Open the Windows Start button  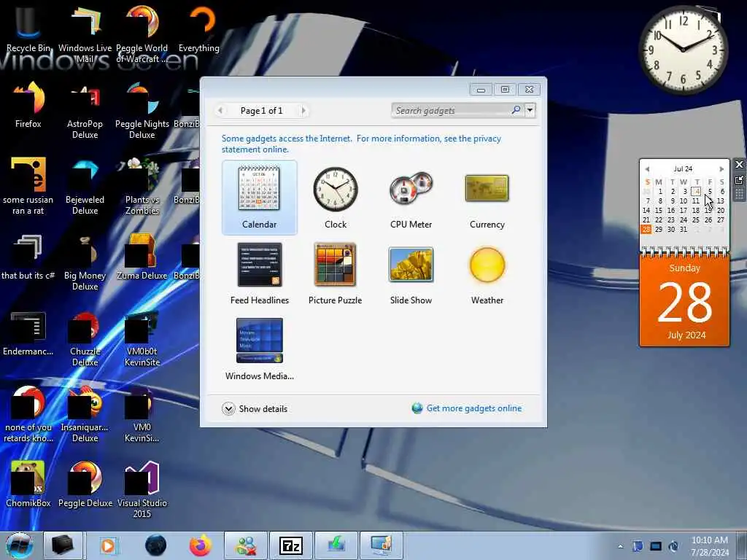coord(20,545)
